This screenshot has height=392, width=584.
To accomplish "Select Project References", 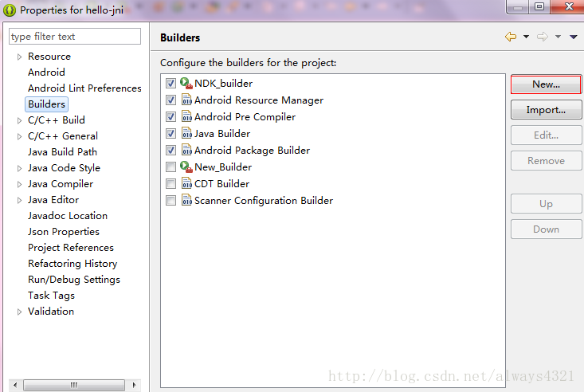I will (71, 248).
